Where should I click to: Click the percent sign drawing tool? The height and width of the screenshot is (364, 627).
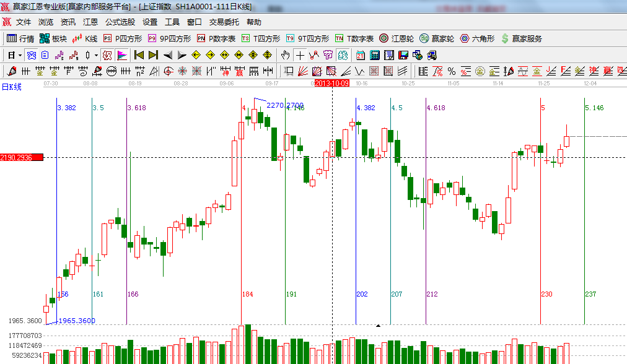[x=452, y=71]
